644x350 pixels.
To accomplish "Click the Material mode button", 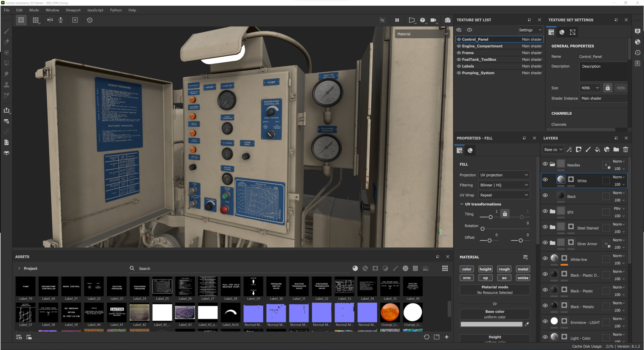I will point(495,290).
